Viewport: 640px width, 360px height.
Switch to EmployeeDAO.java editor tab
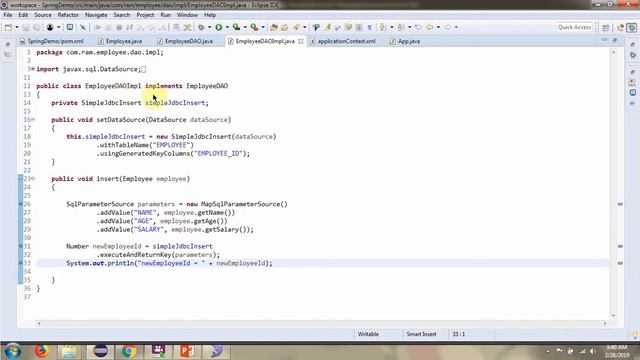click(x=185, y=41)
